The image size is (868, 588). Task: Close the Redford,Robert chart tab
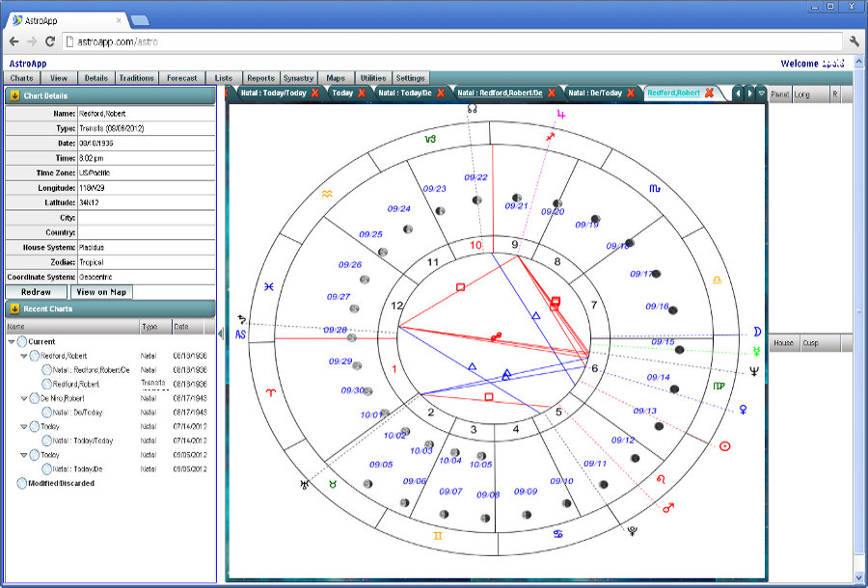pyautogui.click(x=709, y=94)
